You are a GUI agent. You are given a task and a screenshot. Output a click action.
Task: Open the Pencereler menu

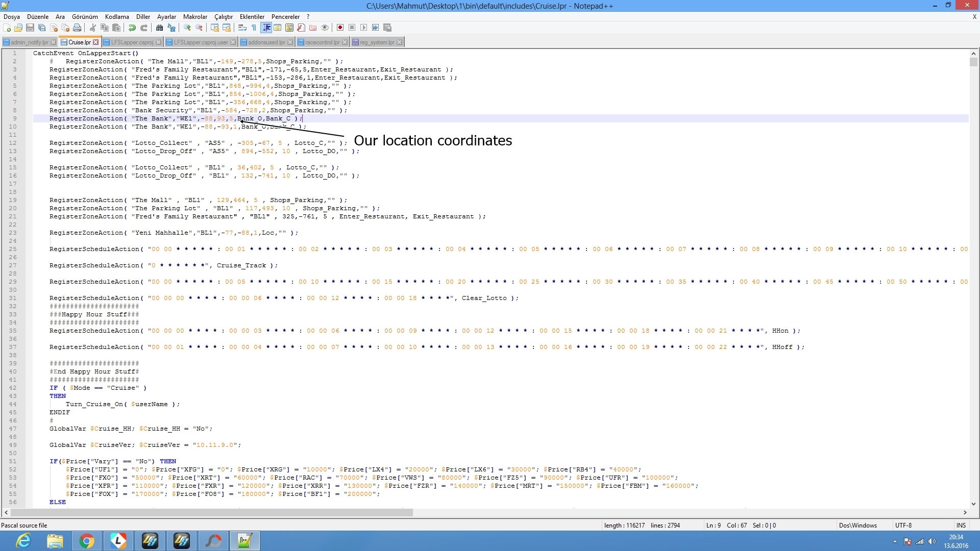tap(285, 17)
